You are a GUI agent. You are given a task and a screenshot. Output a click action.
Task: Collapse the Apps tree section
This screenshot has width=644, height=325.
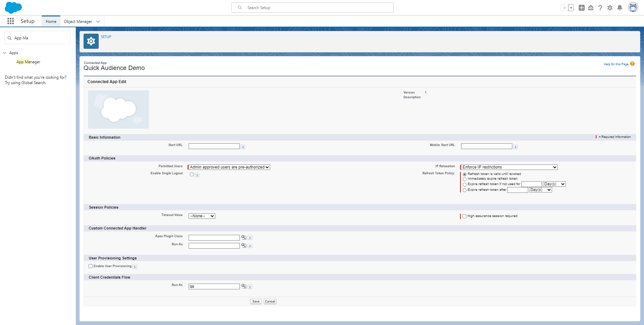[5, 53]
